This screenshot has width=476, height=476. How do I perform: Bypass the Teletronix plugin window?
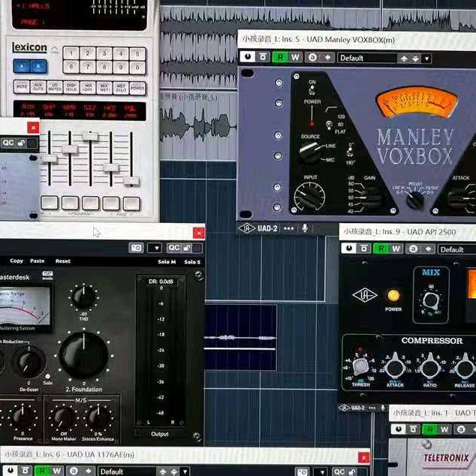[398, 429]
